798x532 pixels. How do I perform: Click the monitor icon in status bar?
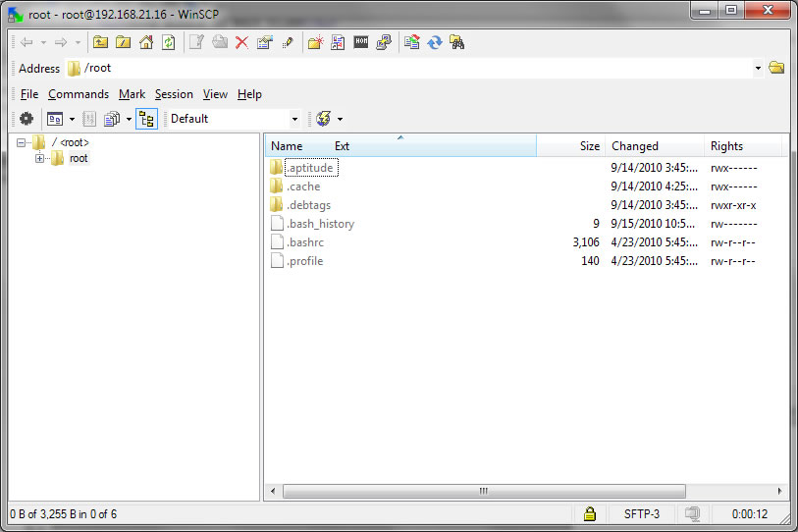pos(692,513)
